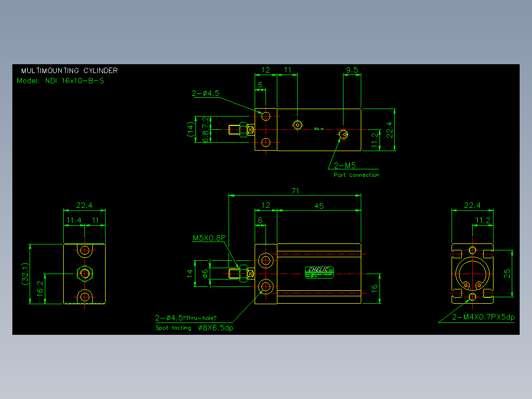The height and width of the screenshot is (399, 532).
Task: Click the 2-M4X0.7PX5dp callout
Action: click(x=484, y=317)
